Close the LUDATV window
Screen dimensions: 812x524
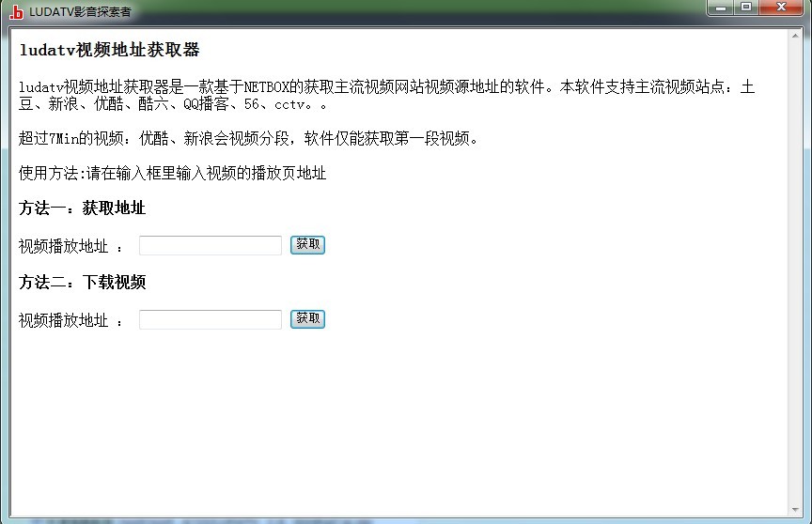[x=781, y=8]
